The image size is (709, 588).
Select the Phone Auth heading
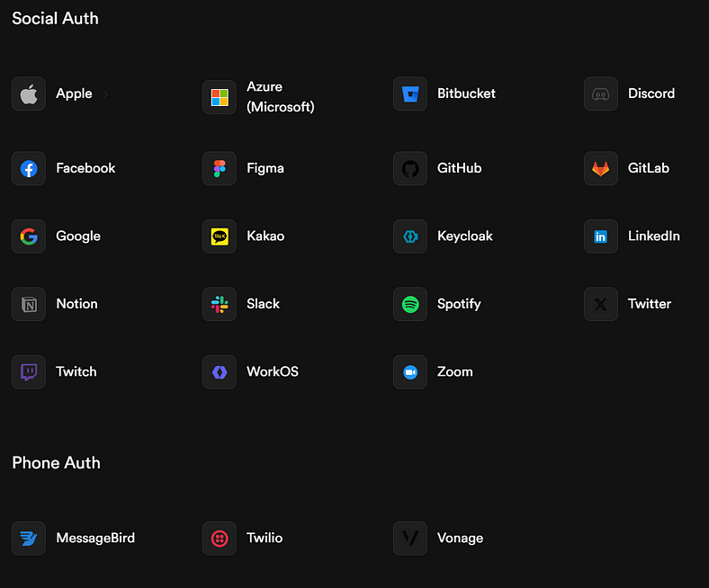tap(56, 463)
